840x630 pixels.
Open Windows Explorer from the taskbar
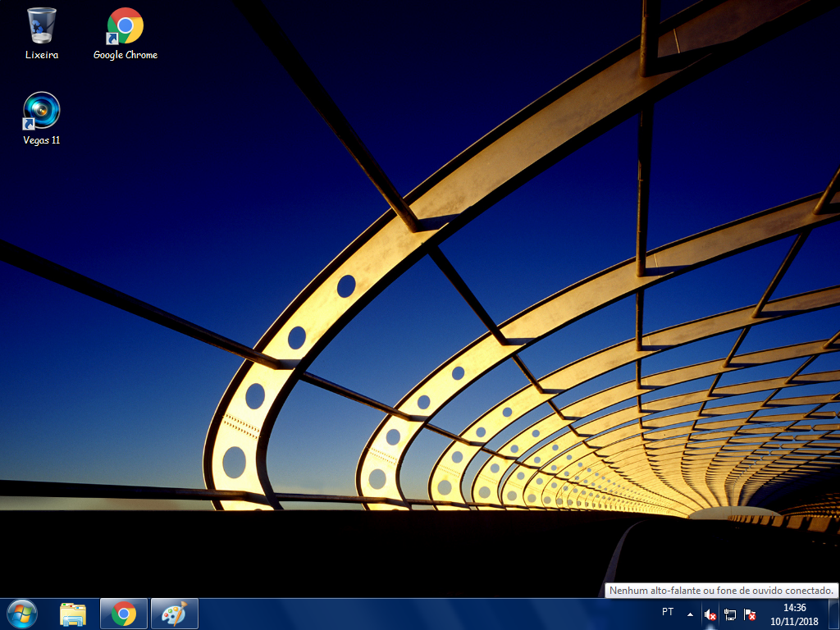(x=73, y=614)
